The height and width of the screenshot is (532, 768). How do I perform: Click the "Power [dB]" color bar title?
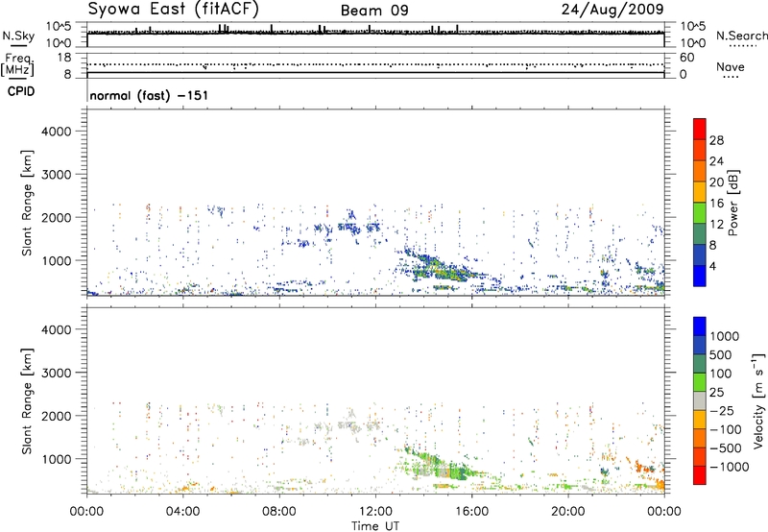click(x=732, y=203)
